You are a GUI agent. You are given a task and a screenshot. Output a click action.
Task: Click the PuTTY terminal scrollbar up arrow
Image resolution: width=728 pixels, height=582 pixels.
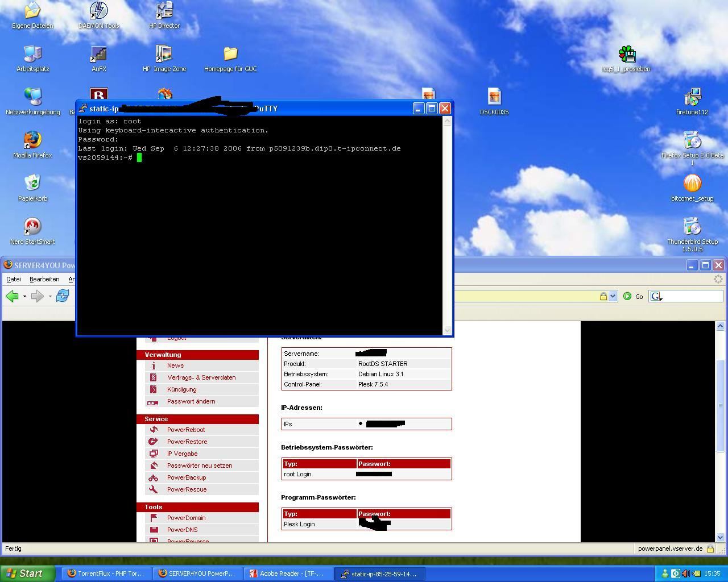coord(447,121)
